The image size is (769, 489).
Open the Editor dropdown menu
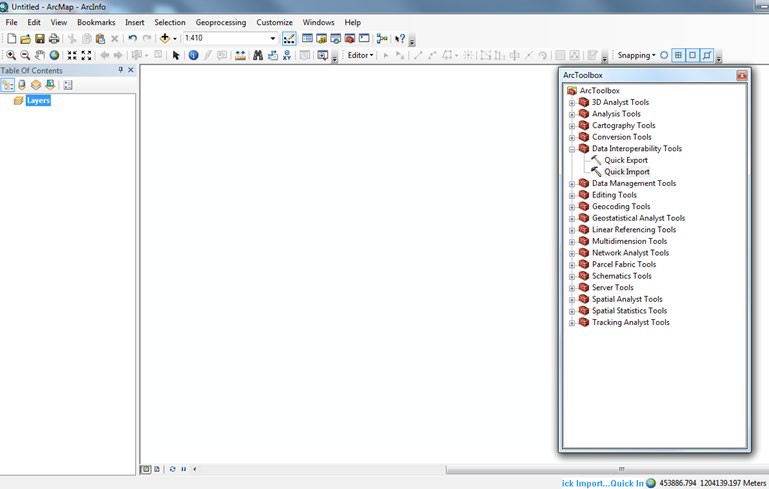coord(360,55)
